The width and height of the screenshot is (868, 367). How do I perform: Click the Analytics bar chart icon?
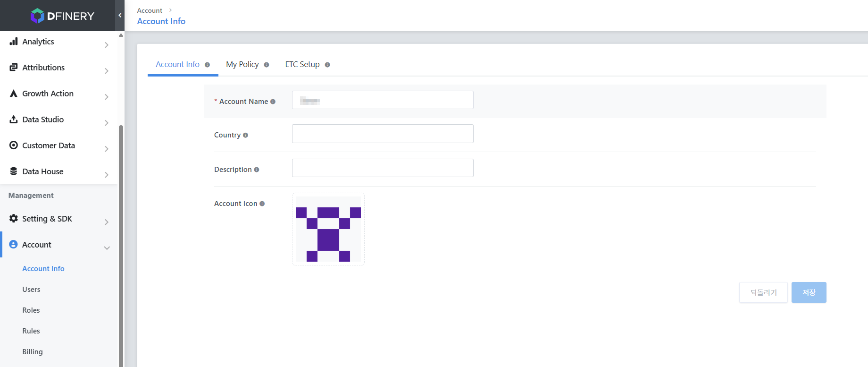coord(14,42)
